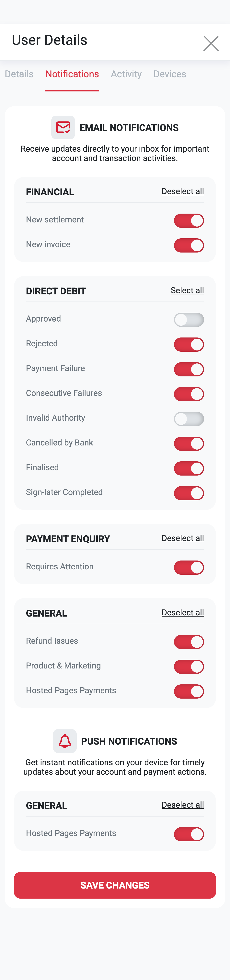Switch to the Details tab
The height and width of the screenshot is (980, 230).
tap(19, 74)
